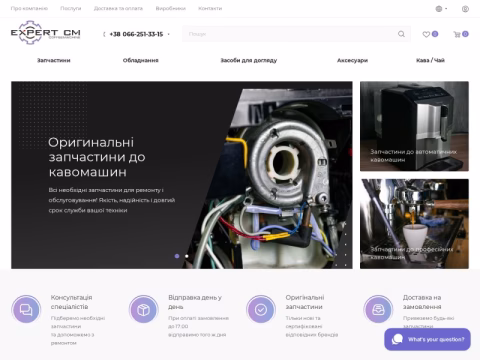Screen dimensions: 480x360
Task: Open the Контакти link
Action: tap(210, 8)
